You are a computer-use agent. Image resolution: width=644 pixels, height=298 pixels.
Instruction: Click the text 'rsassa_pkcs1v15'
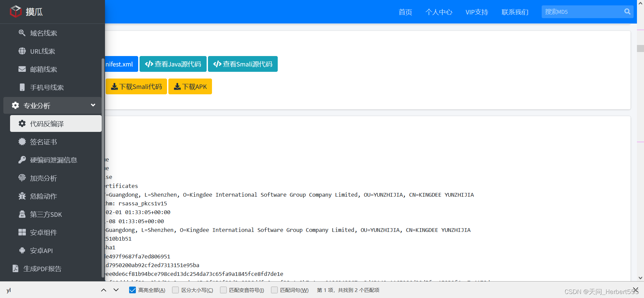[143, 203]
